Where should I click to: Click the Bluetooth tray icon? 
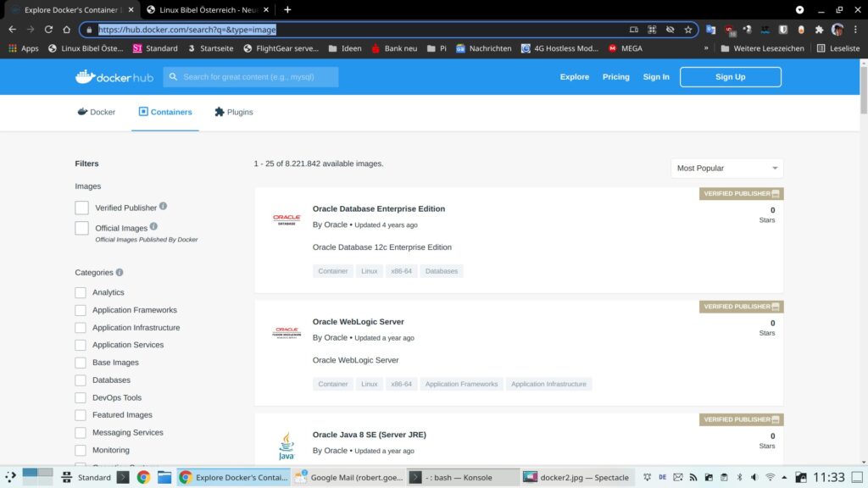tap(739, 477)
